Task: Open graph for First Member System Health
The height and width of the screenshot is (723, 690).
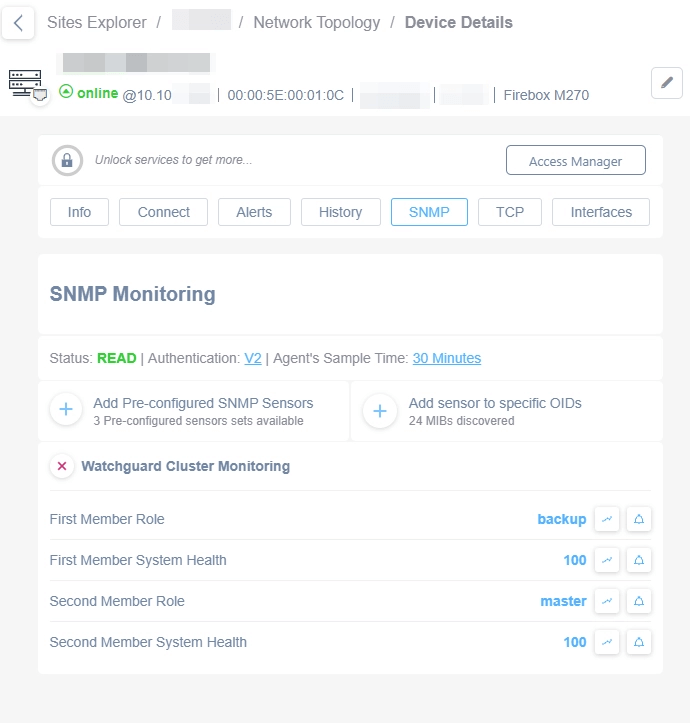Action: click(606, 560)
